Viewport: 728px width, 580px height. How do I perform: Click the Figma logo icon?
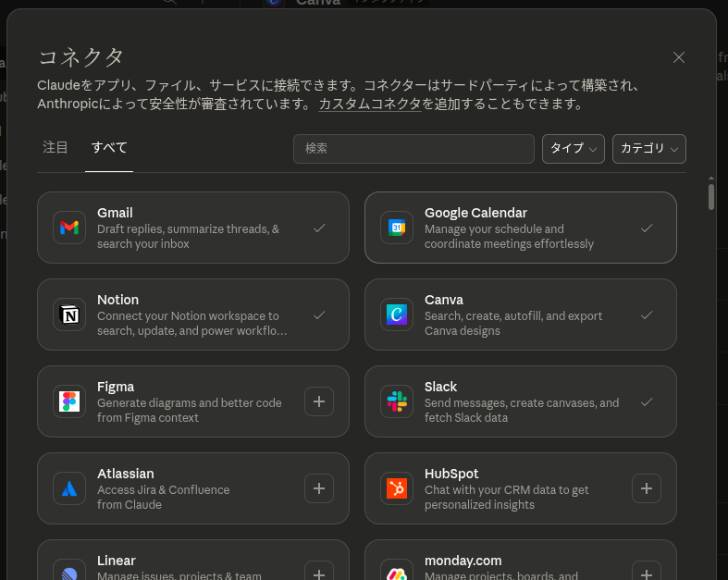coord(69,401)
